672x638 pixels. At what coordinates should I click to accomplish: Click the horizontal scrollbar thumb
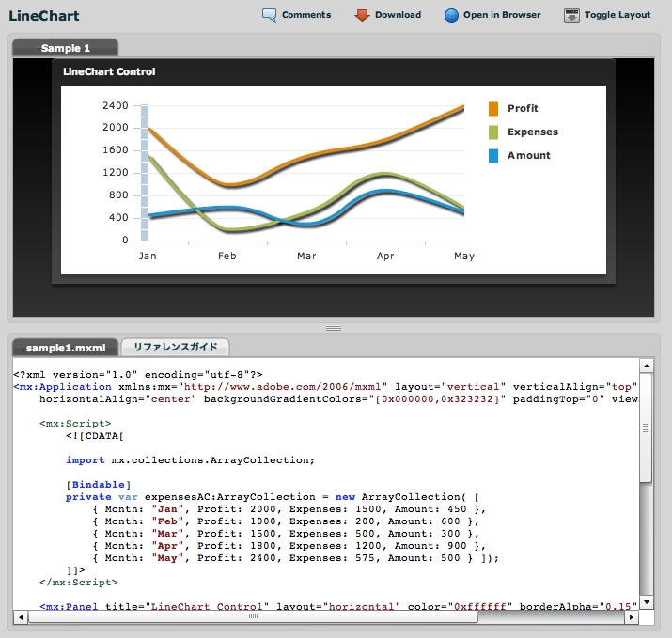(x=253, y=616)
